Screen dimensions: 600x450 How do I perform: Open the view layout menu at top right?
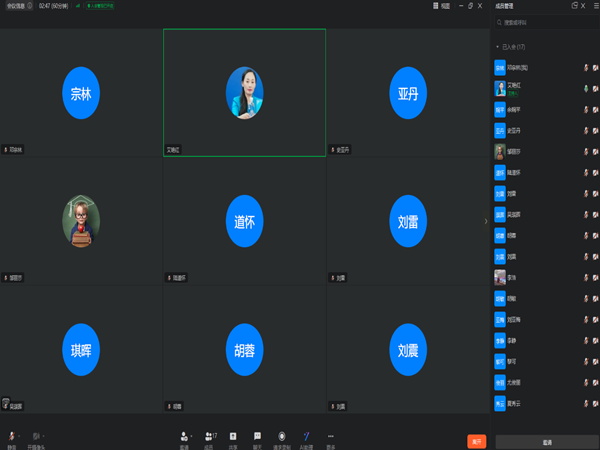[x=441, y=6]
